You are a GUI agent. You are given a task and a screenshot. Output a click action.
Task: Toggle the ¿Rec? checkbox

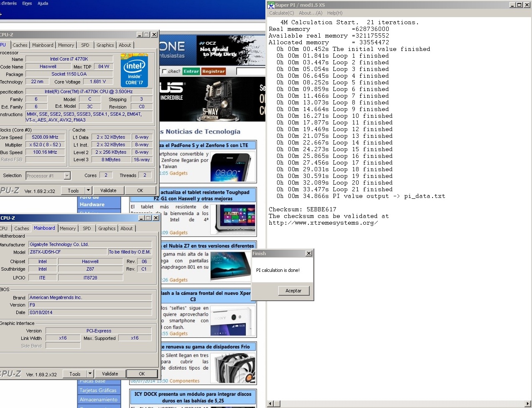(164, 71)
